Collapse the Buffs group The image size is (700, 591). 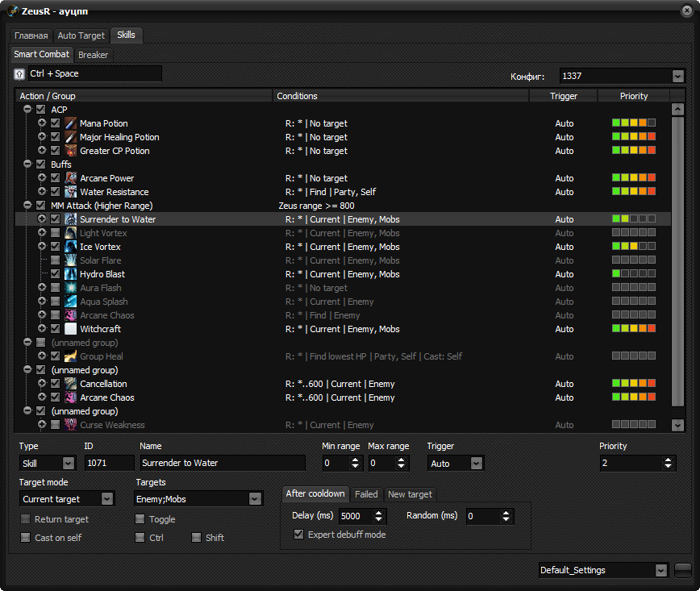pos(27,164)
